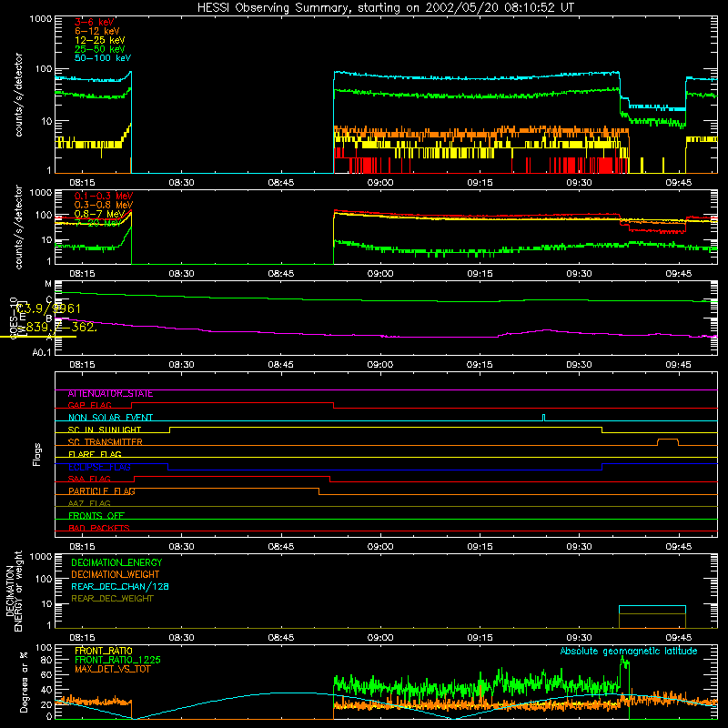Click the ATTENUATOR_STATE flag label
The width and height of the screenshot is (728, 728).
pyautogui.click(x=110, y=394)
